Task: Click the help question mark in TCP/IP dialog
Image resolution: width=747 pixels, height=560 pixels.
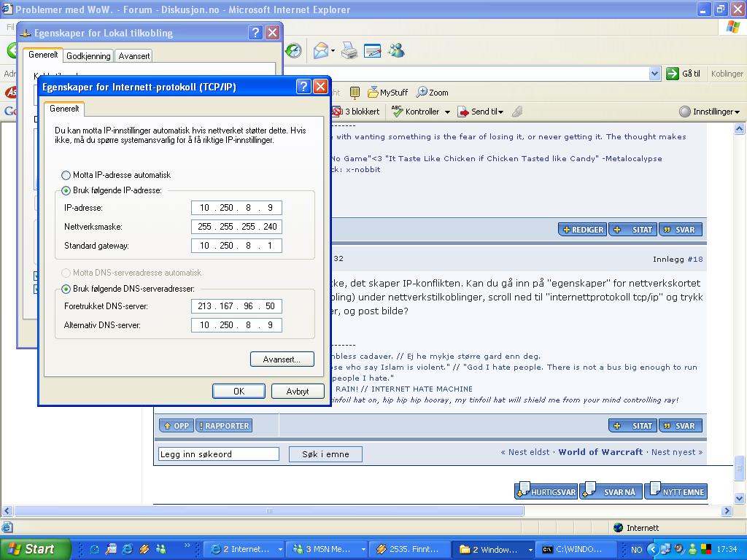Action: tap(303, 87)
